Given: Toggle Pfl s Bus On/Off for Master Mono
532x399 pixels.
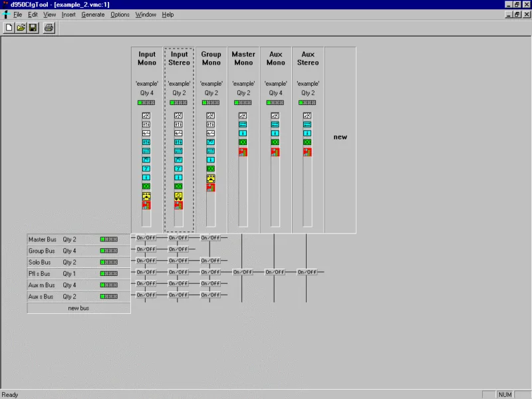Looking at the screenshot, I should [243, 272].
